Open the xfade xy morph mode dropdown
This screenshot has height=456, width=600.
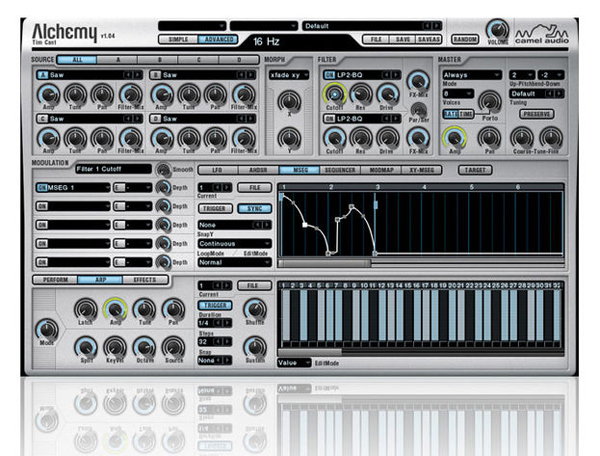[x=288, y=75]
